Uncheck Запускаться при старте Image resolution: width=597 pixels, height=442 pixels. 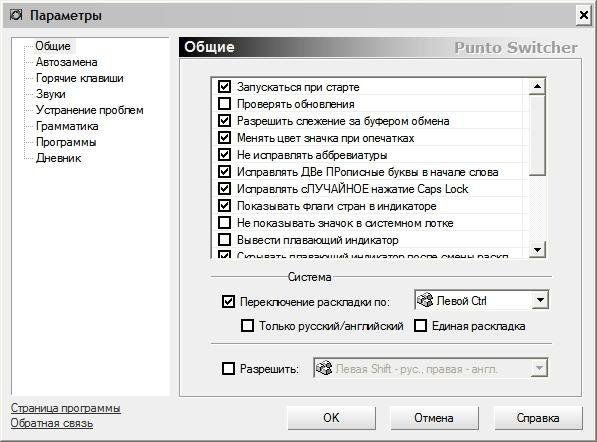(x=224, y=86)
